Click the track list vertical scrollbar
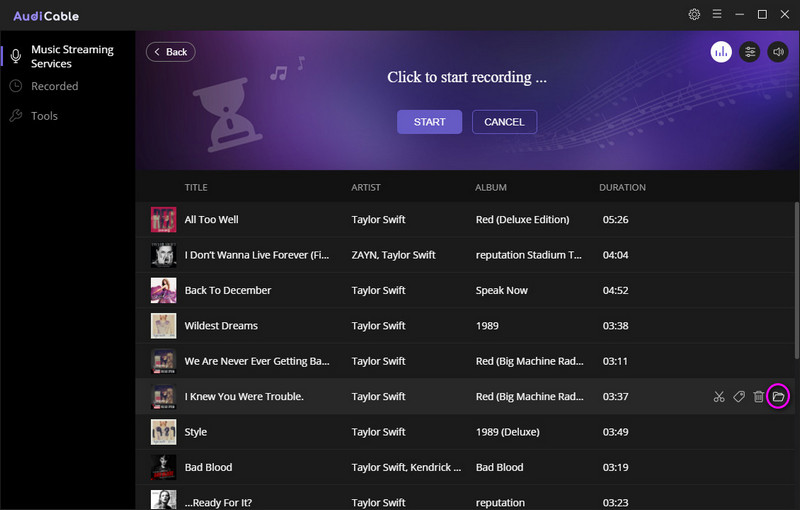 pos(796,280)
